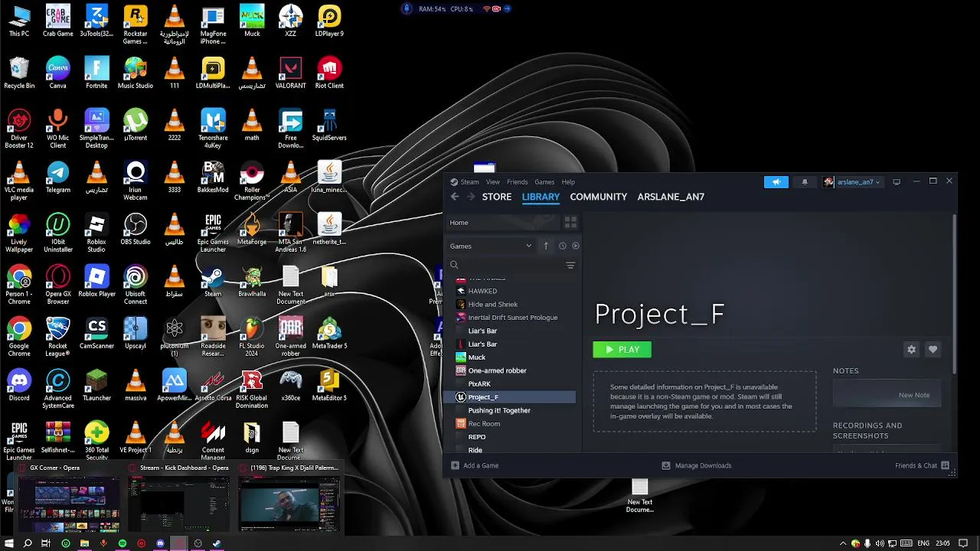Expand the Games collection dropdown
The width and height of the screenshot is (980, 551).
point(492,246)
